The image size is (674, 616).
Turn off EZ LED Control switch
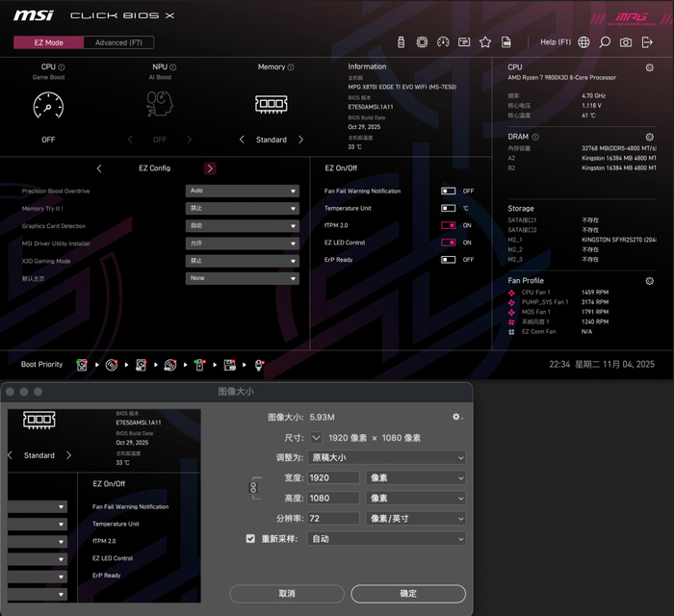449,243
